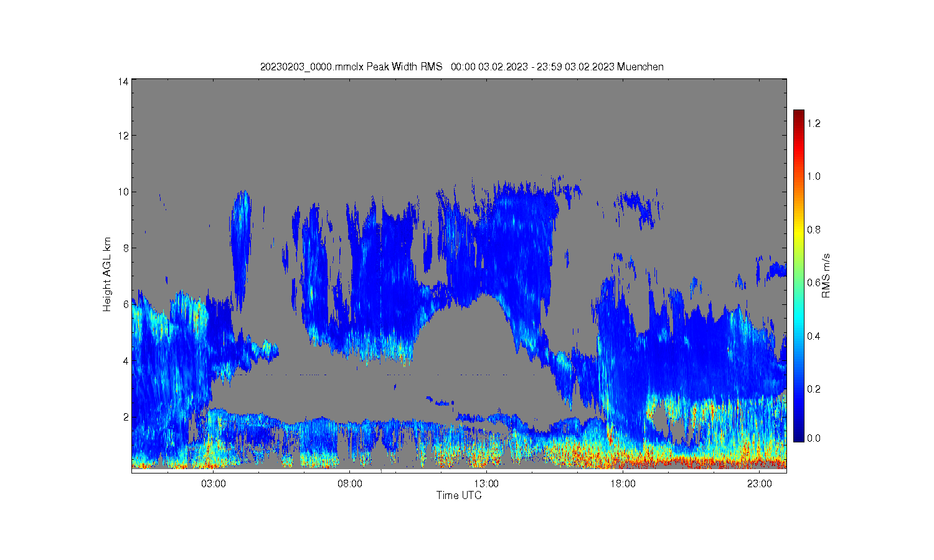Click the height axis label 4

pos(126,360)
